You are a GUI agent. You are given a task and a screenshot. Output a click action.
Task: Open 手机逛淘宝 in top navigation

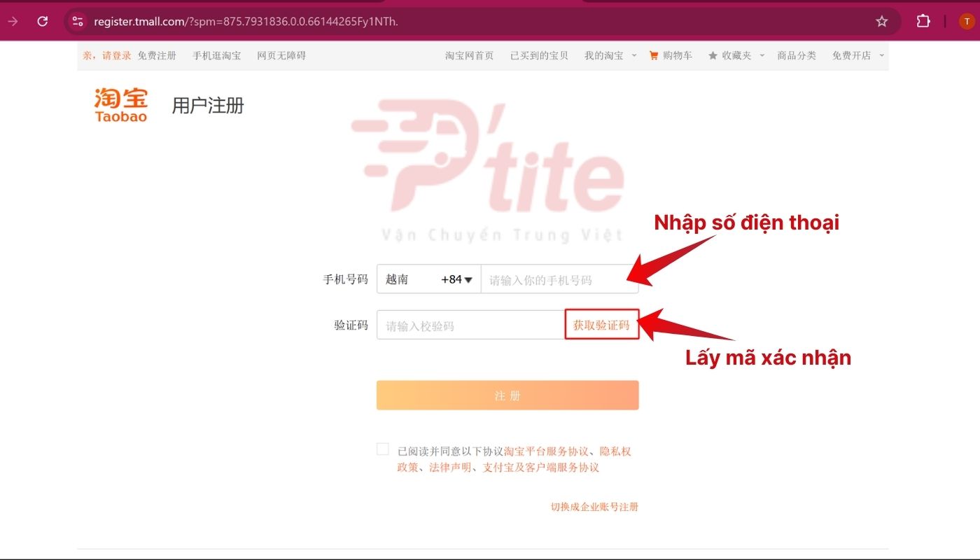(216, 55)
